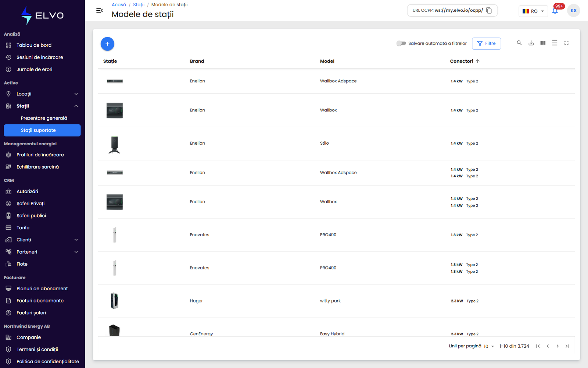Collapse the sidebar menu icon

[x=99, y=11]
